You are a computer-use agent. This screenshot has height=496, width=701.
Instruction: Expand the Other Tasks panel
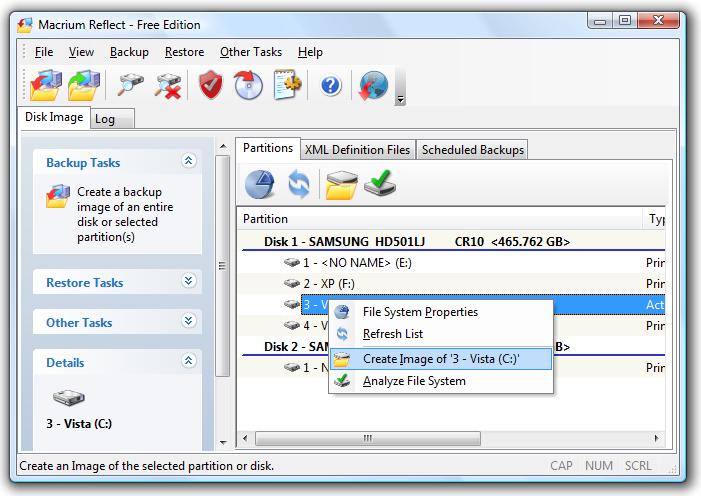(189, 321)
